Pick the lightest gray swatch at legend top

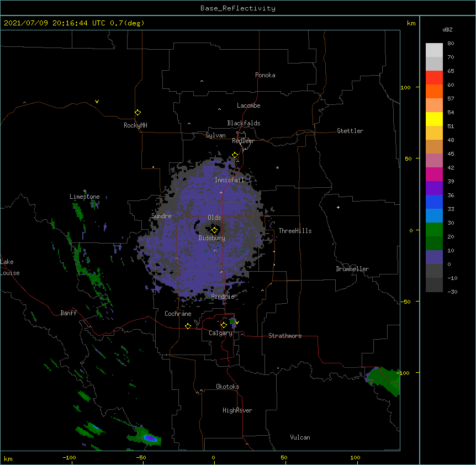click(434, 50)
